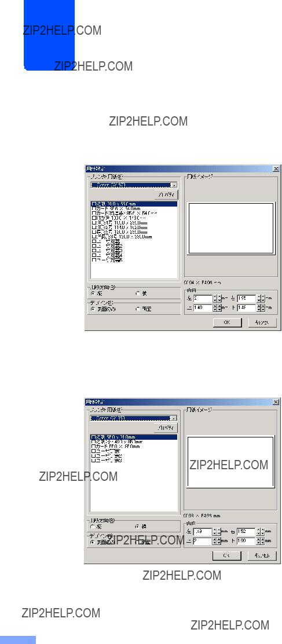282x644 pixels.
Task: Open printer dropdown in the upper dialog
Action: pyautogui.click(x=175, y=185)
